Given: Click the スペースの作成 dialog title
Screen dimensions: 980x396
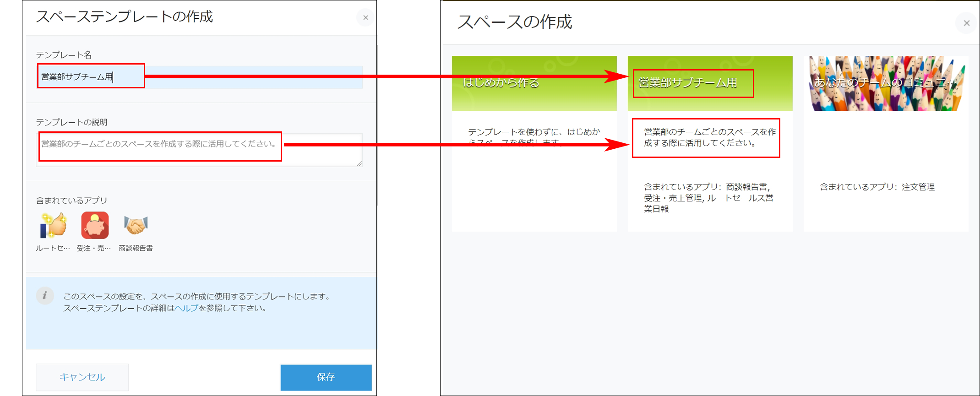Looking at the screenshot, I should [x=515, y=22].
